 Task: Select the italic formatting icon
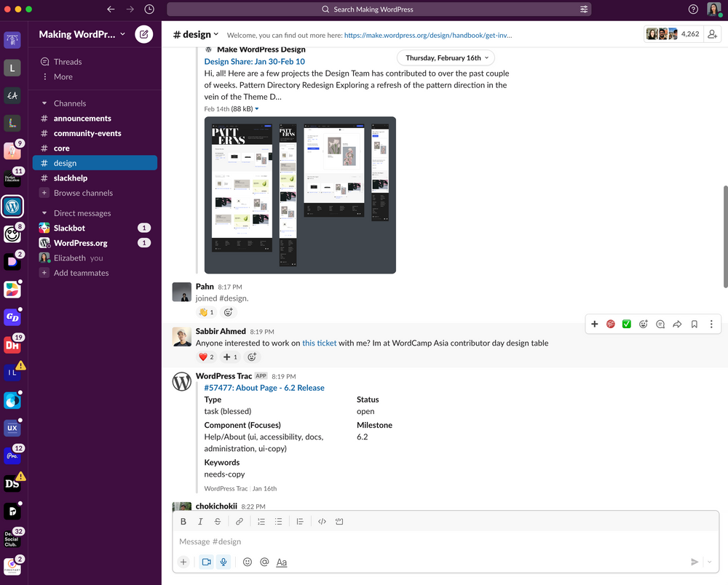(200, 521)
